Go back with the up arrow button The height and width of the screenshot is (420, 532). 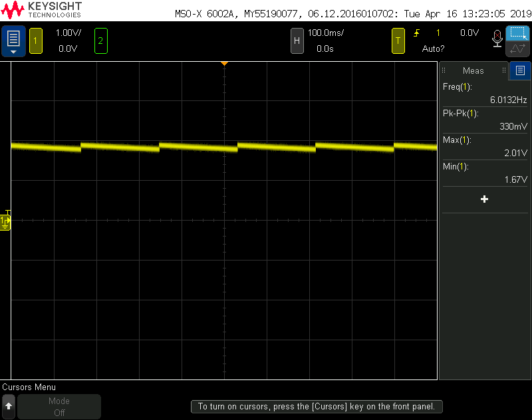[9, 407]
